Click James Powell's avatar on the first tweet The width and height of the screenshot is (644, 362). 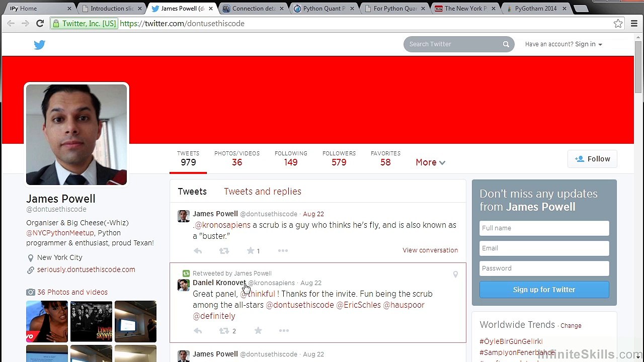pyautogui.click(x=184, y=216)
